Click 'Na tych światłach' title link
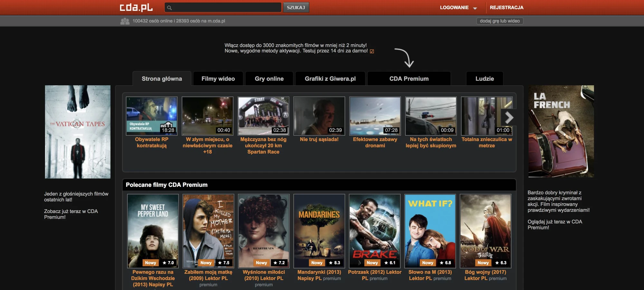The height and width of the screenshot is (290, 644). click(431, 142)
